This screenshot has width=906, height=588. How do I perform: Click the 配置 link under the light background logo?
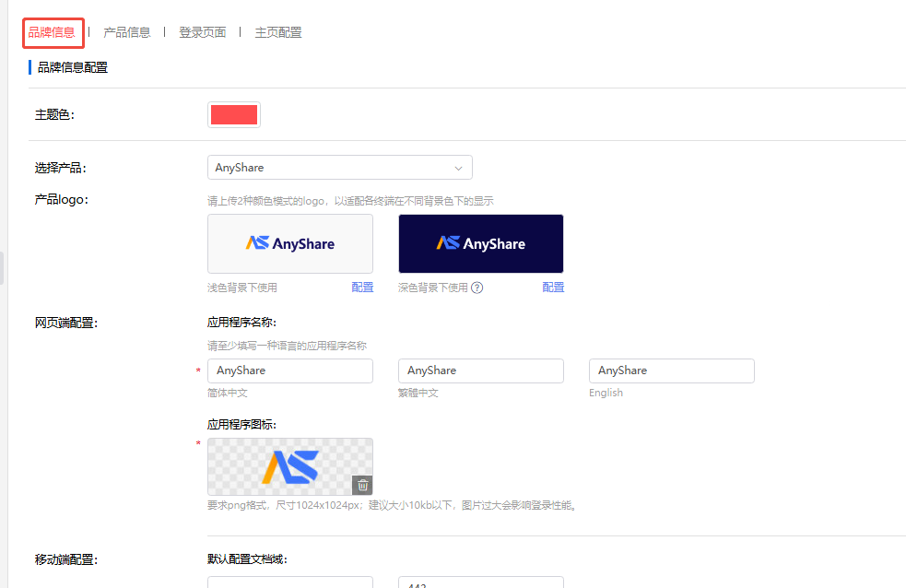pos(361,287)
